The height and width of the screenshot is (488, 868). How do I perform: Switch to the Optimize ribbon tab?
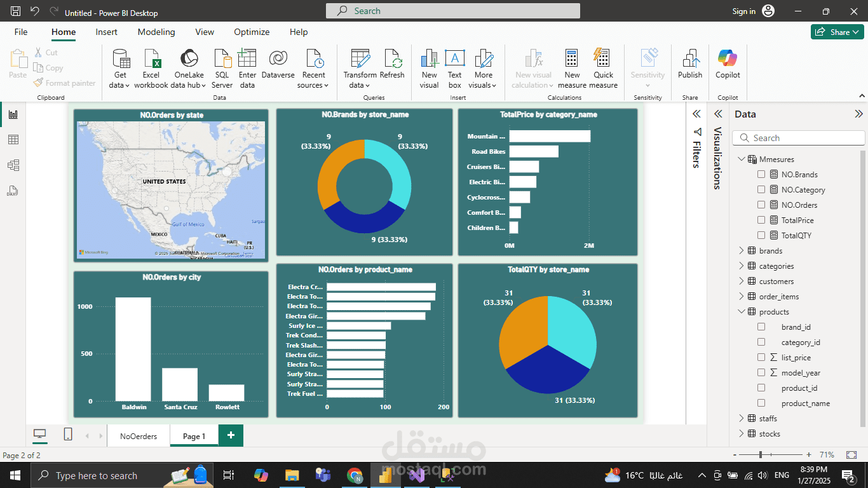click(252, 32)
